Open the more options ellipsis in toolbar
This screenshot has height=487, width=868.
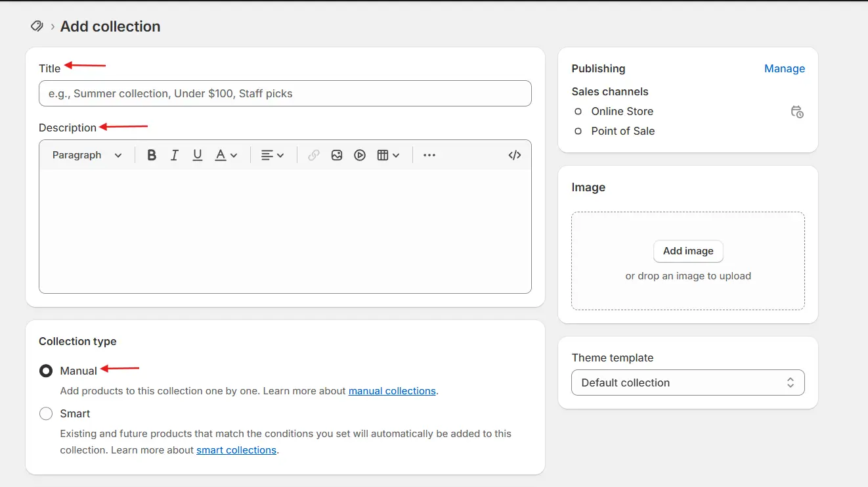click(429, 155)
